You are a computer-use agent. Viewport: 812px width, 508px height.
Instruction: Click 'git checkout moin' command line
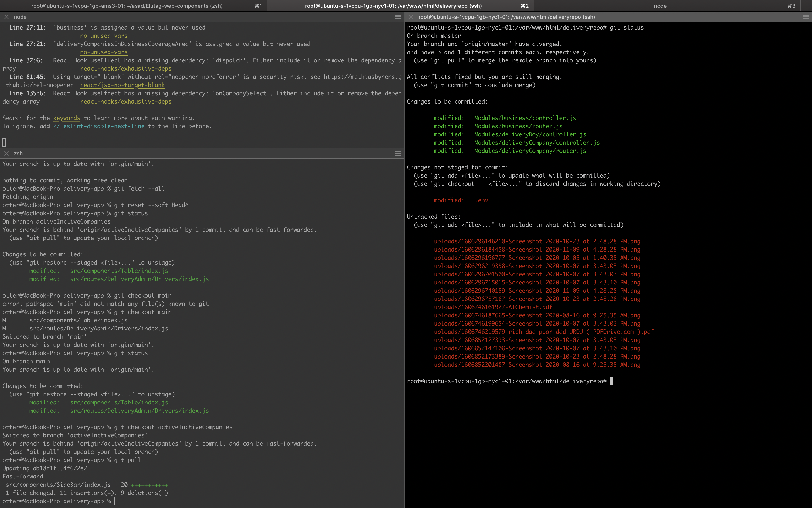pos(143,295)
